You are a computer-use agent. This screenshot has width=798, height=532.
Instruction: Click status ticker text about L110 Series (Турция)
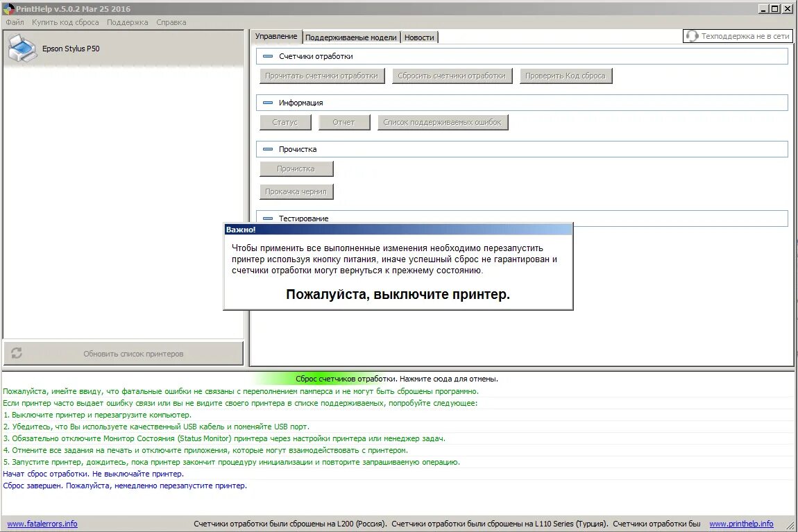pos(500,524)
